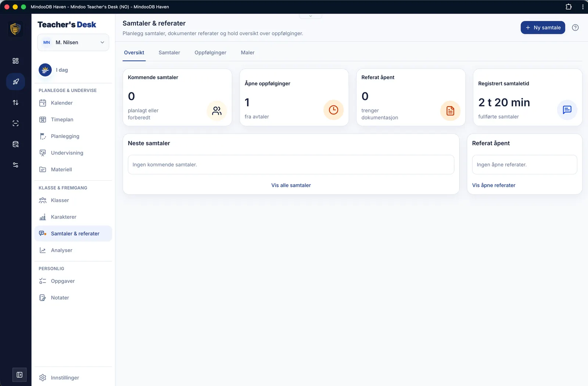Open the dashboard grid icon in left rail

tap(15, 61)
